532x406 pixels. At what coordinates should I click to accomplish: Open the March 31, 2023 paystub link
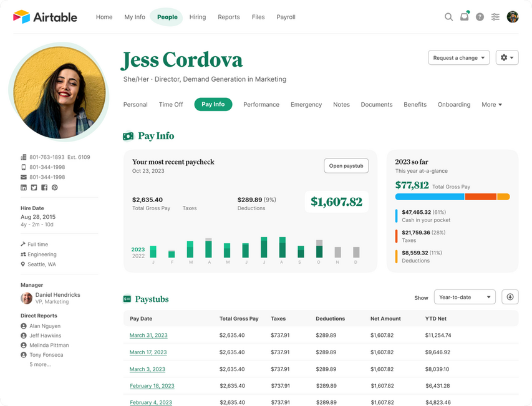[148, 336]
